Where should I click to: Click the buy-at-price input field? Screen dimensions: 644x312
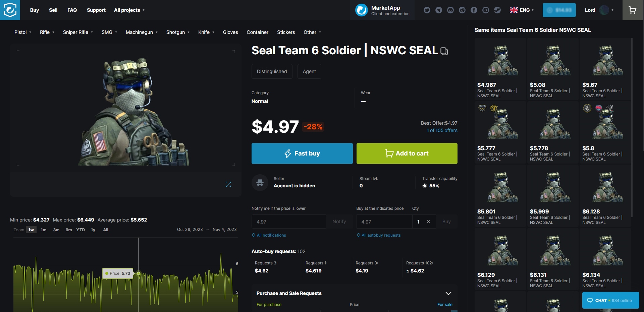click(384, 222)
